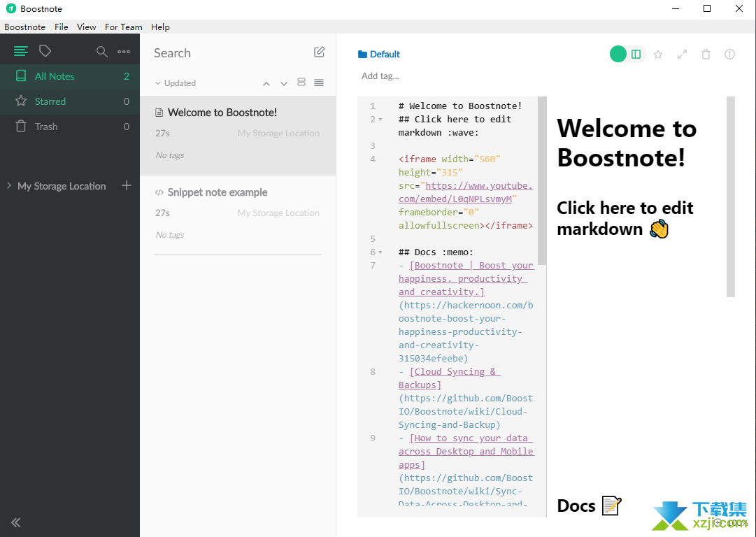
Task: Open the For Team menu
Action: coord(123,27)
